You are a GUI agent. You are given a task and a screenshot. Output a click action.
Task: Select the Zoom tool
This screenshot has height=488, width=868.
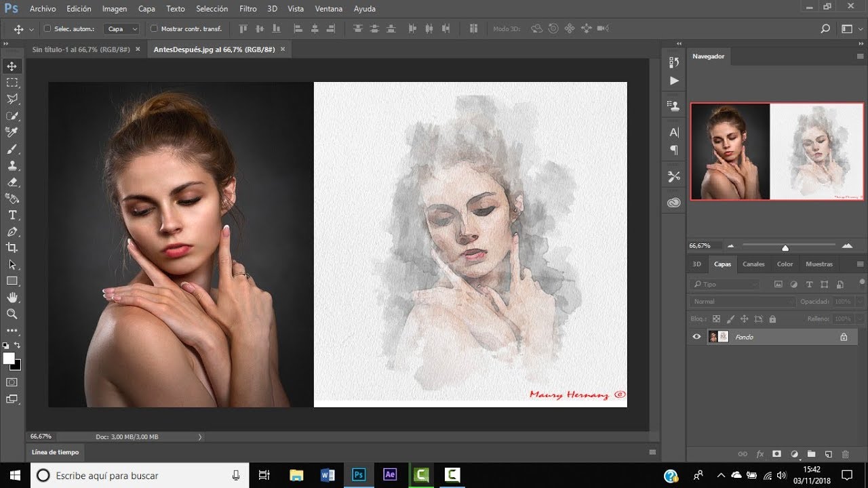click(12, 314)
